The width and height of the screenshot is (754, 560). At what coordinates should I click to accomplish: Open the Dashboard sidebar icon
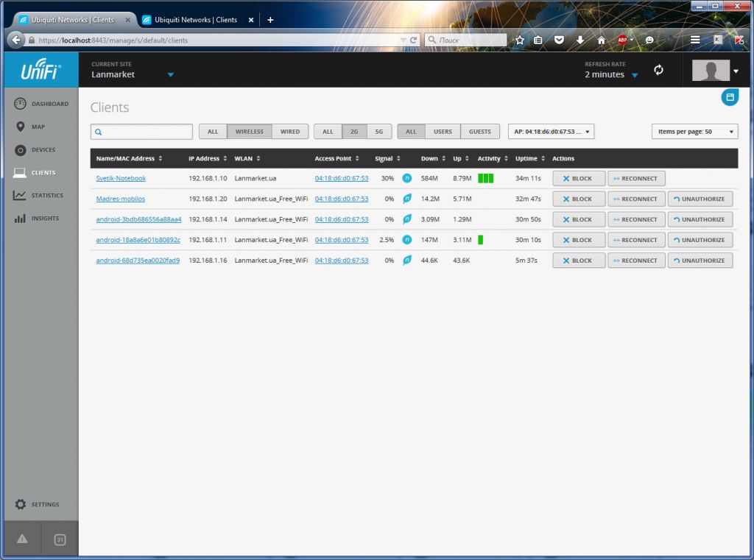click(x=21, y=104)
